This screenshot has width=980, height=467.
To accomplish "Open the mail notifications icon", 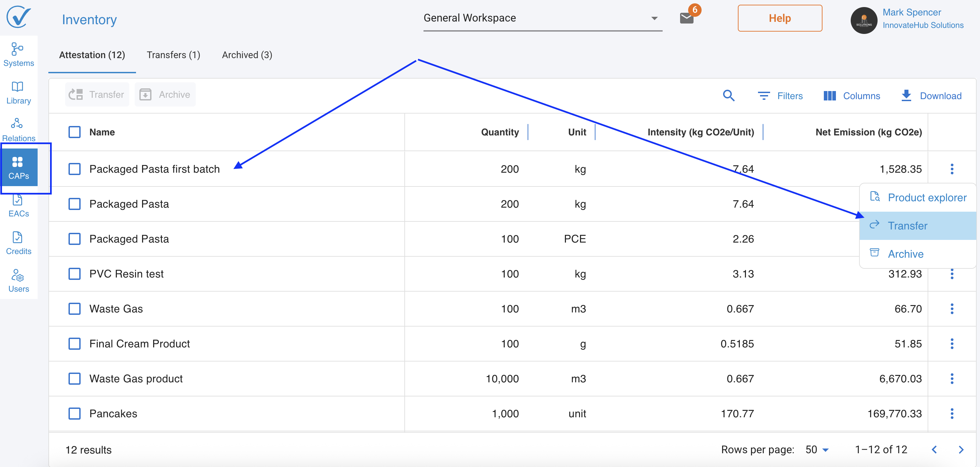I will [x=686, y=18].
